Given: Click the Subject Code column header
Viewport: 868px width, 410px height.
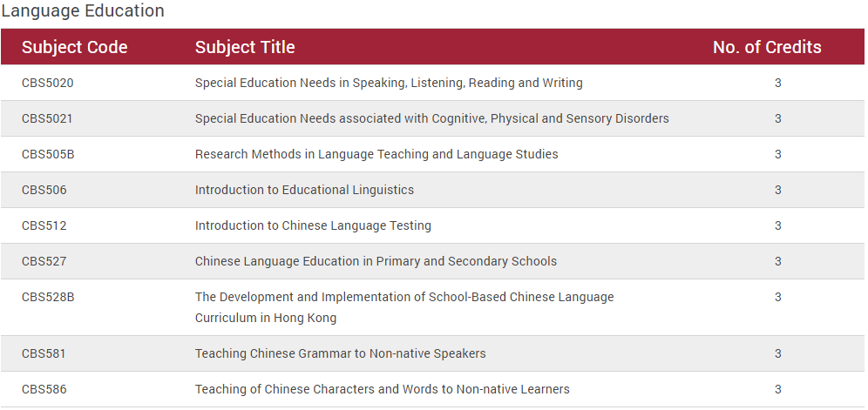Looking at the screenshot, I should (74, 47).
